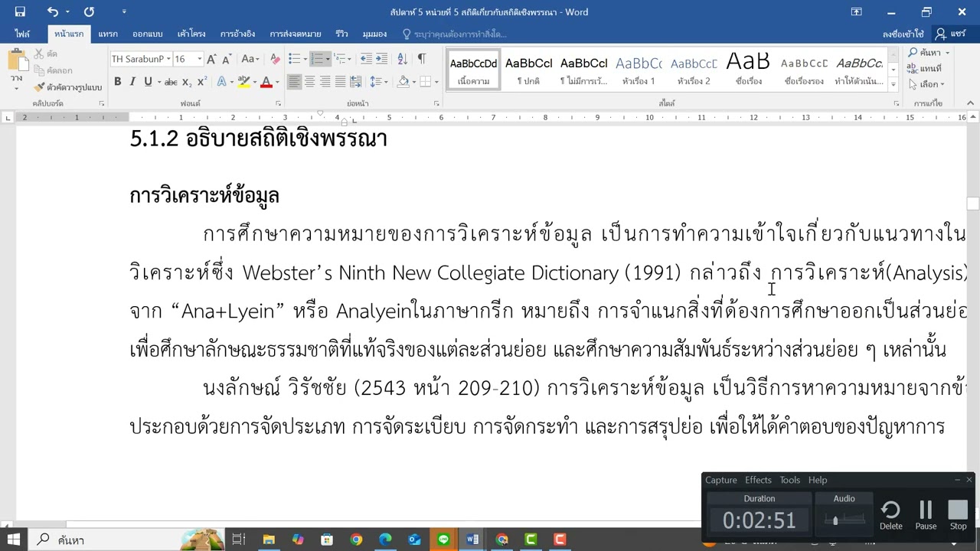Screen dimensions: 980x551
Task: Open the Change Case dropdown
Action: 250,59
